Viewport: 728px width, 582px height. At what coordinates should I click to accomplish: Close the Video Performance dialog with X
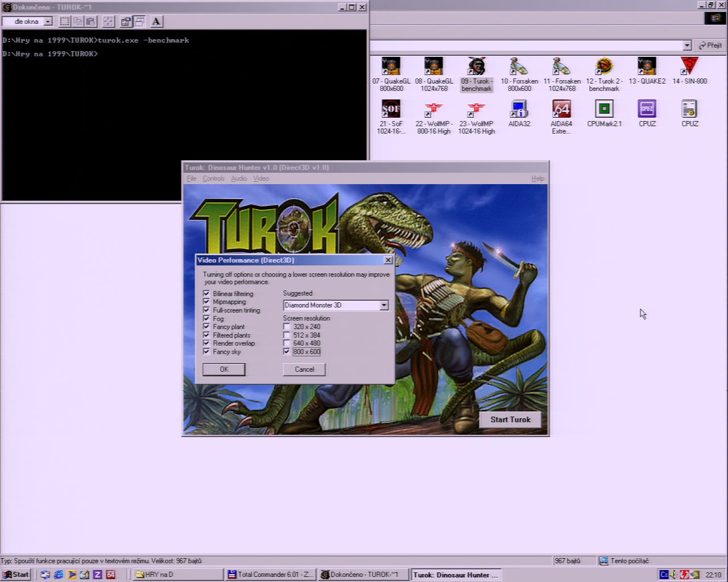(x=388, y=260)
